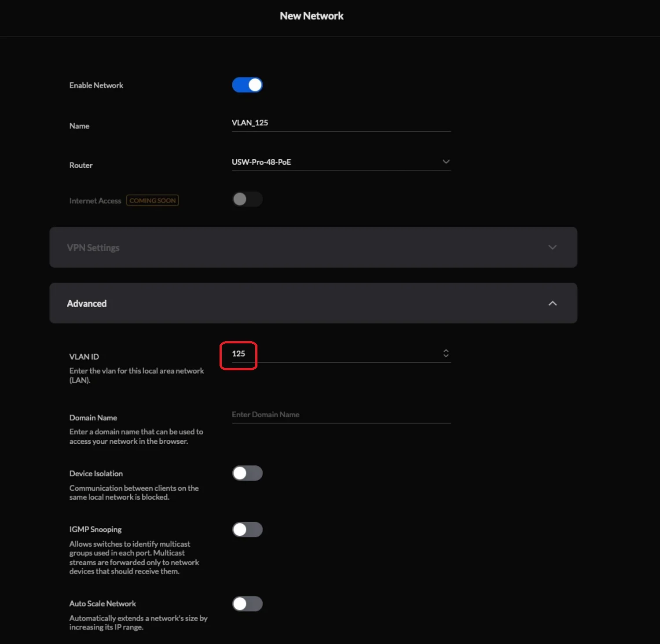
Task: Enable the Device Isolation switch
Action: coord(247,473)
